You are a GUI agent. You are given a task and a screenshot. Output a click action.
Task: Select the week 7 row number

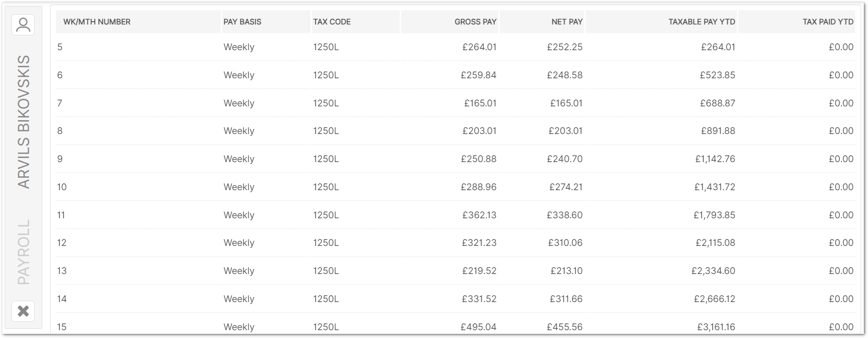pyautogui.click(x=60, y=103)
